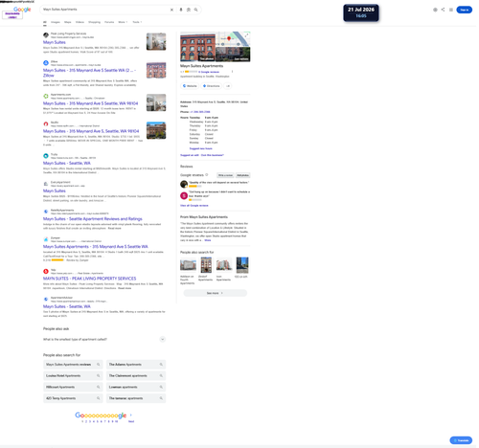The width and height of the screenshot is (479, 448).
Task: Click in the search input field
Action: [105, 10]
